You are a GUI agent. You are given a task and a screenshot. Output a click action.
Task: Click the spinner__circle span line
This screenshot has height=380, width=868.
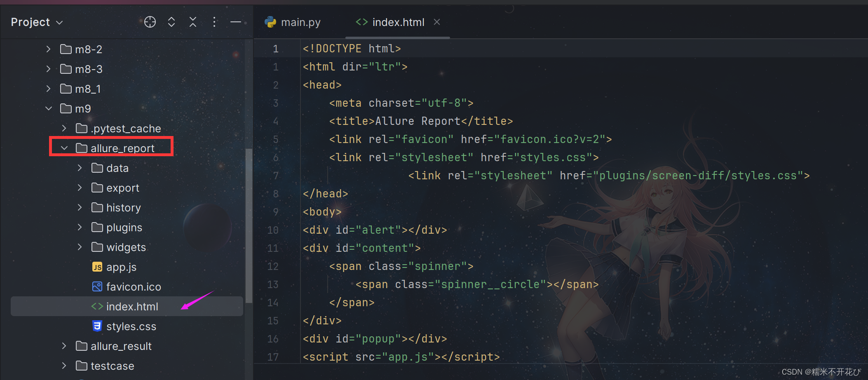pos(477,284)
